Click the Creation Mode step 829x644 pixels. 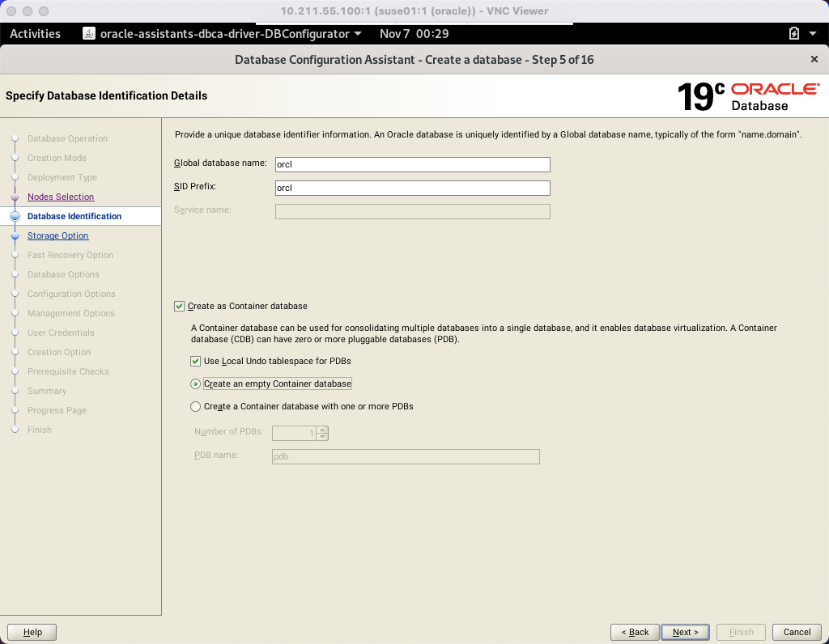pyautogui.click(x=57, y=158)
